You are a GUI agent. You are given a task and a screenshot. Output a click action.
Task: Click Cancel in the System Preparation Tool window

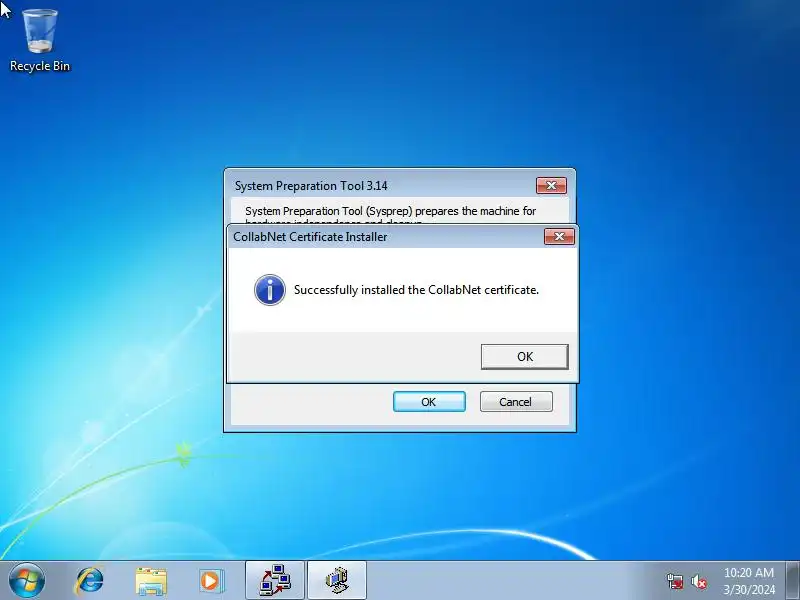[x=516, y=402]
